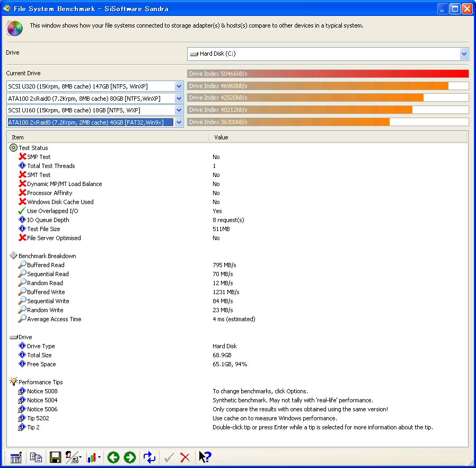The image size is (476, 468).
Task: Click the green Back arrow icon
Action: coord(113,457)
